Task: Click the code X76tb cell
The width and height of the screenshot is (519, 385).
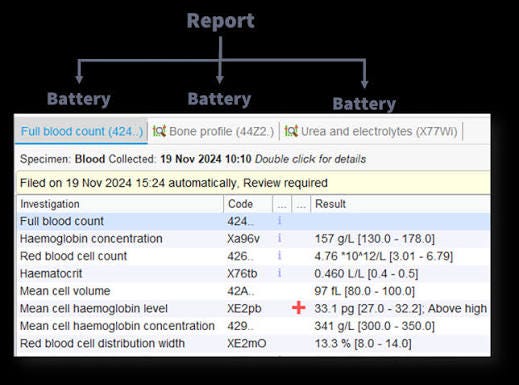Action: [x=242, y=274]
